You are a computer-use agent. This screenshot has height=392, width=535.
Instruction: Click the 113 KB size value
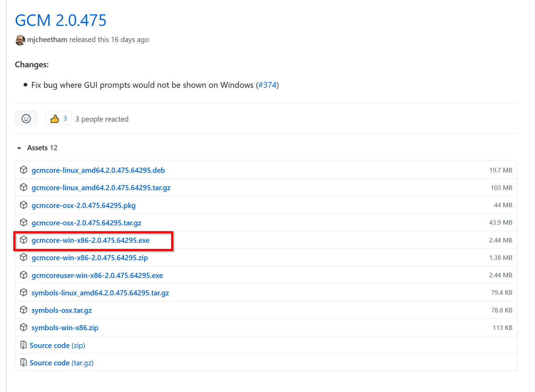503,328
